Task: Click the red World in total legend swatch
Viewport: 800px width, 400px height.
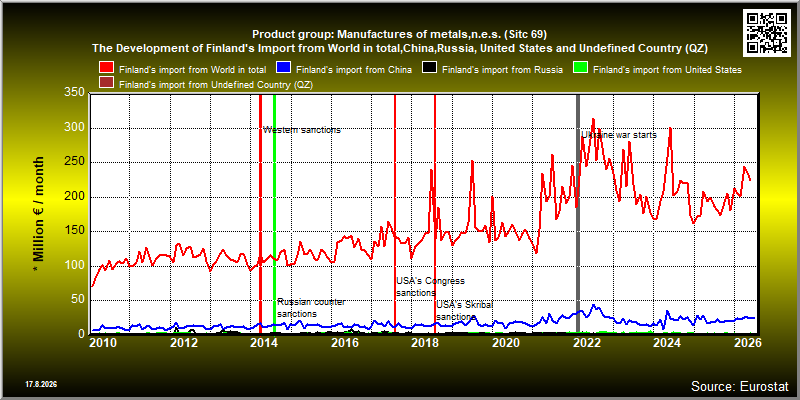Action: (107, 69)
